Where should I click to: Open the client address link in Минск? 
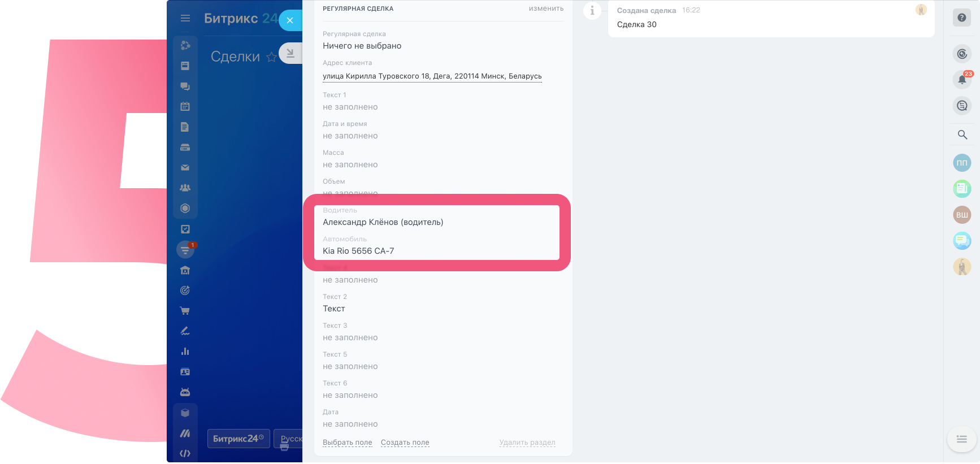(432, 76)
